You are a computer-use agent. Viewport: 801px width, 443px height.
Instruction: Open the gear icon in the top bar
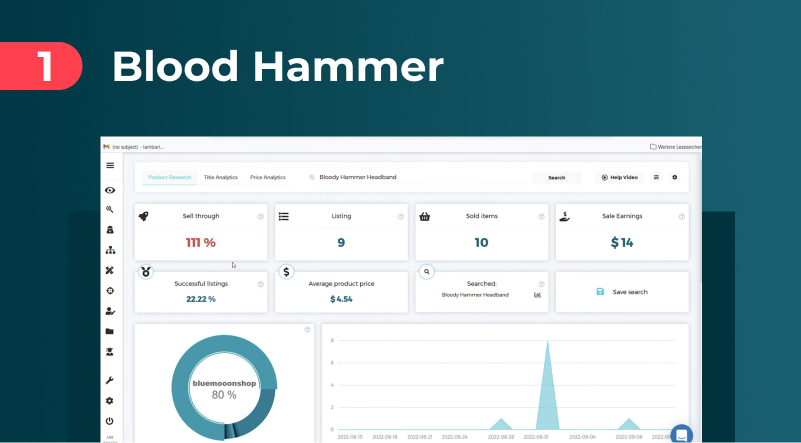[x=675, y=177]
